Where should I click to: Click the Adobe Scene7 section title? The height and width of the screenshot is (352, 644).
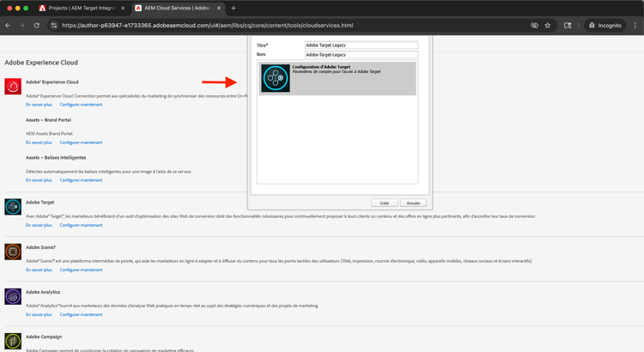tap(40, 247)
